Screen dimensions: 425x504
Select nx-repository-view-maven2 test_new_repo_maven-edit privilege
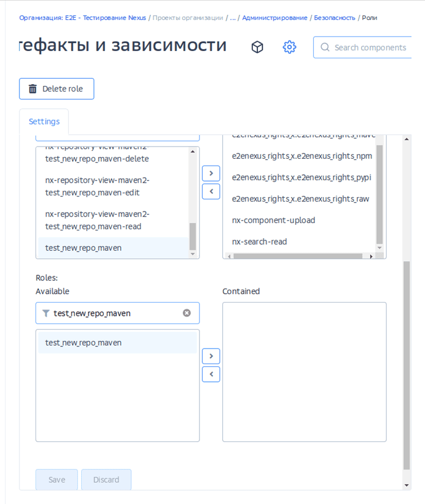pyautogui.click(x=97, y=187)
